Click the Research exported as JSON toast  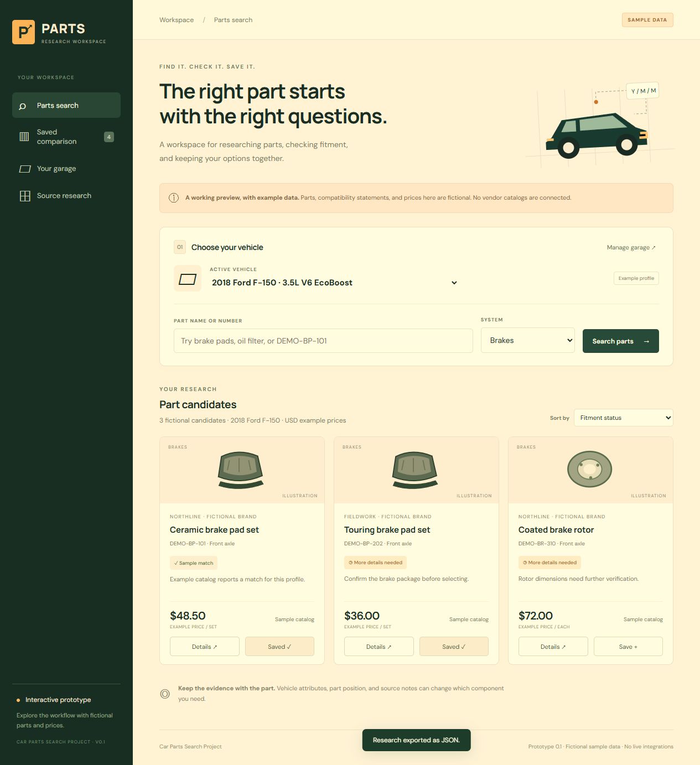(417, 740)
